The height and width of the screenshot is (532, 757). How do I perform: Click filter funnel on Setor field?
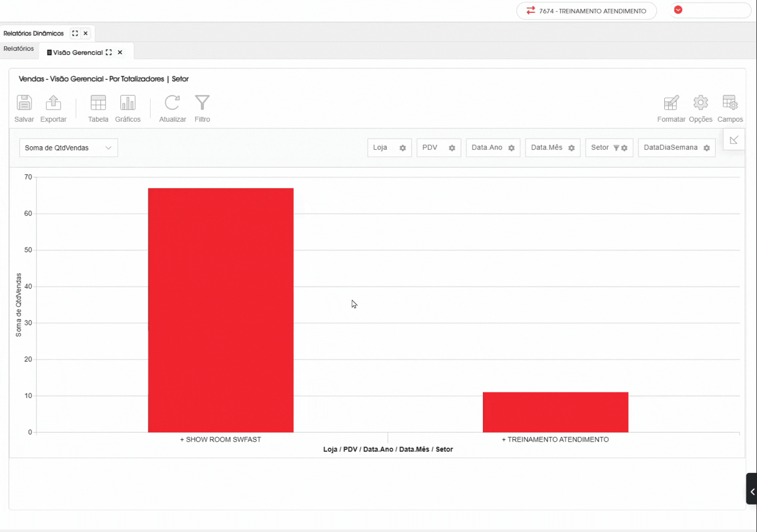tap(616, 148)
